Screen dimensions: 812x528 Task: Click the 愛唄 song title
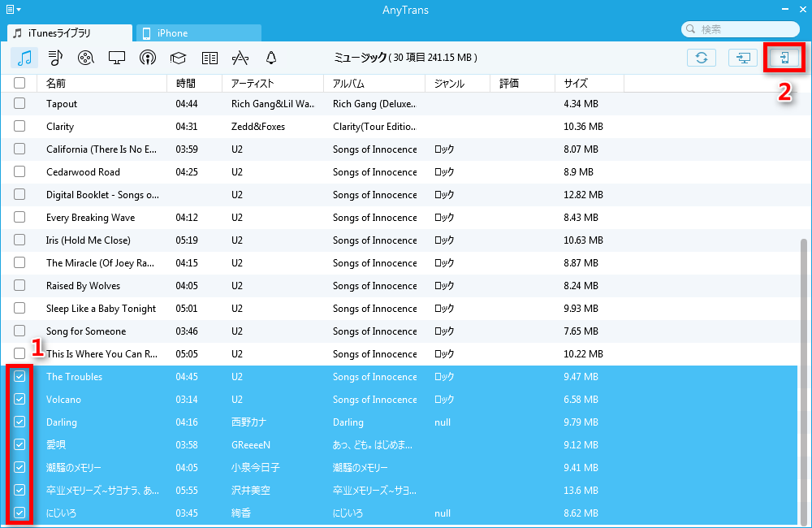tap(55, 444)
